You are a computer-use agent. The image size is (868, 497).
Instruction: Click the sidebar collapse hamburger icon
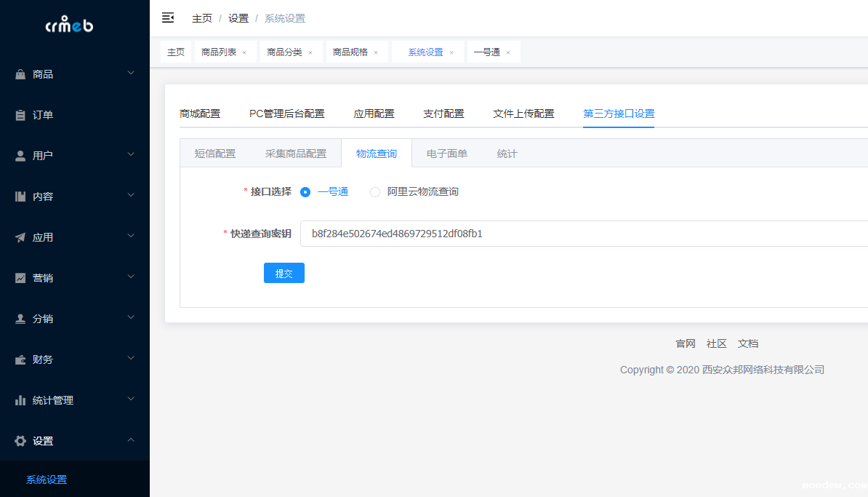click(x=168, y=17)
